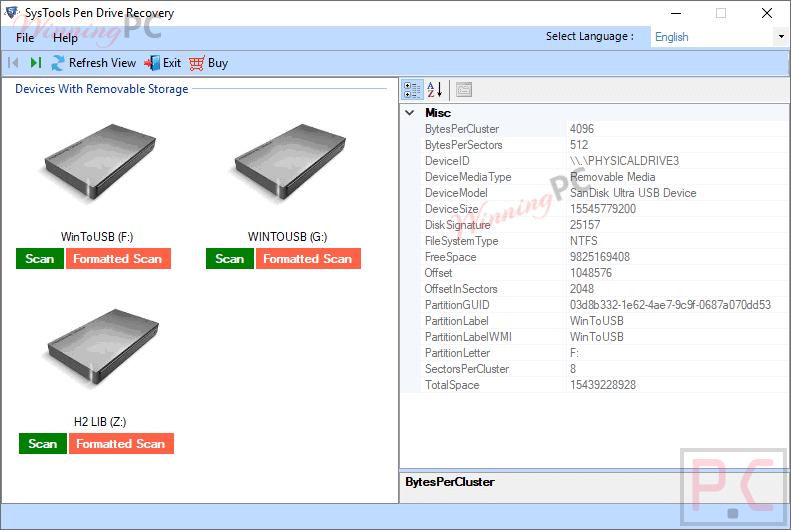Click the Exit toolbar button

point(162,63)
